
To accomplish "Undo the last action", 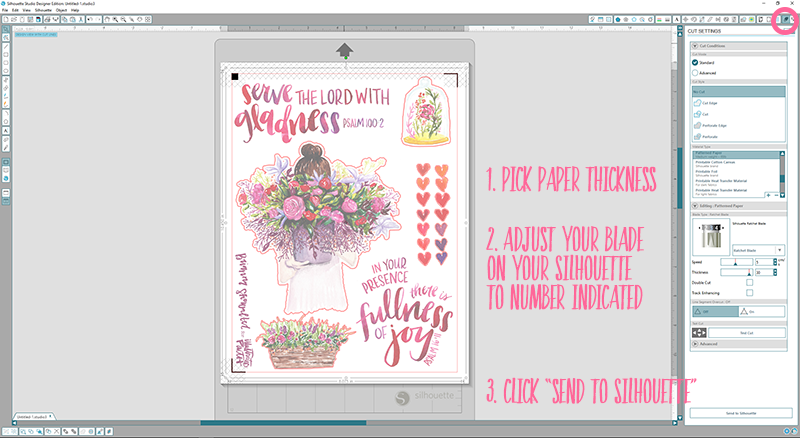I will click(90, 19).
